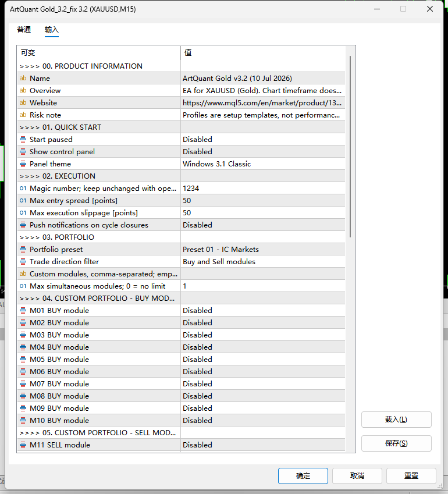Image resolution: width=448 pixels, height=494 pixels.
Task: Click the icon beside M01 BUY module
Action: [x=23, y=310]
